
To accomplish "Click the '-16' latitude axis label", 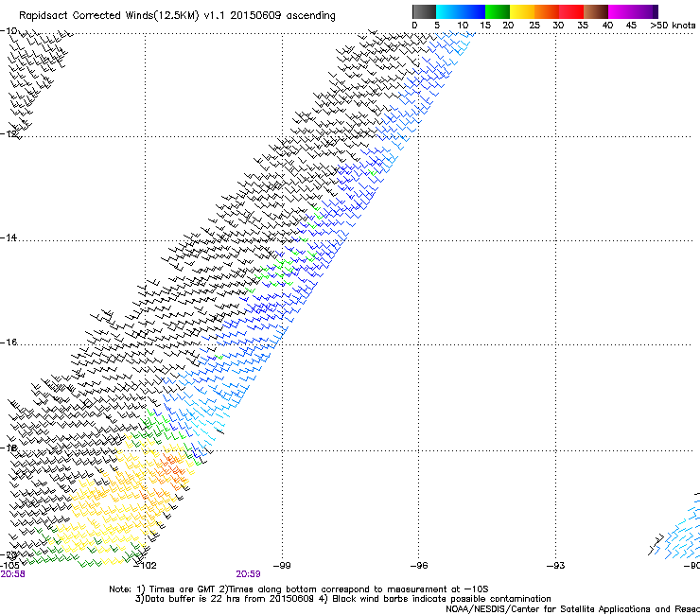I will coord(9,343).
